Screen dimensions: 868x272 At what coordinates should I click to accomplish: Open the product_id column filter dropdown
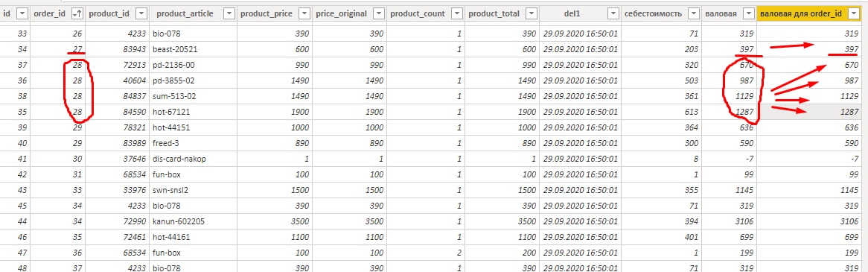pyautogui.click(x=141, y=14)
